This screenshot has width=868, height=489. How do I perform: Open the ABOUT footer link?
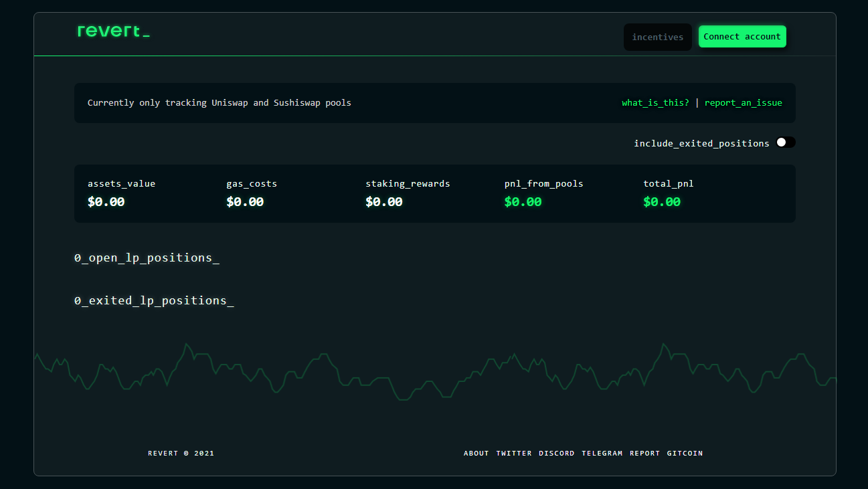coord(476,454)
